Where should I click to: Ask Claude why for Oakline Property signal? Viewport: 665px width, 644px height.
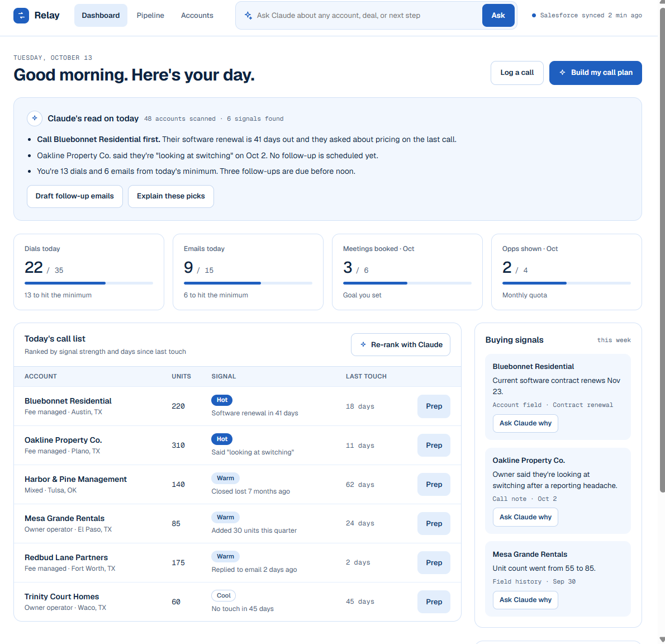point(525,517)
